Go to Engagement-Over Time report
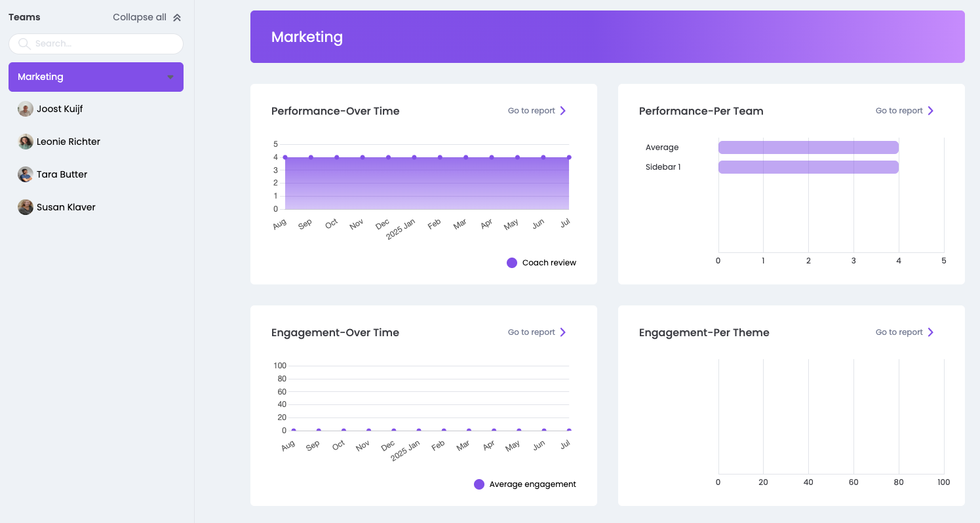The width and height of the screenshot is (980, 523). point(532,332)
